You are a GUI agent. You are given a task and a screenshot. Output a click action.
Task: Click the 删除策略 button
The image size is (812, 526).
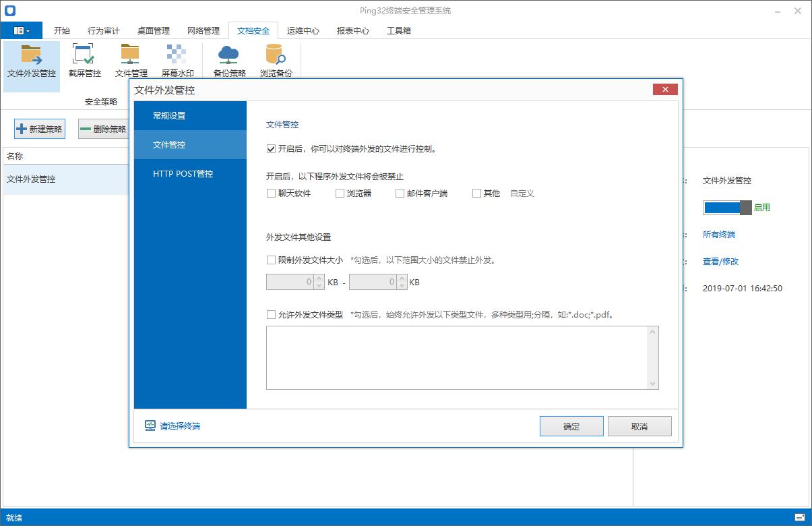(x=104, y=129)
